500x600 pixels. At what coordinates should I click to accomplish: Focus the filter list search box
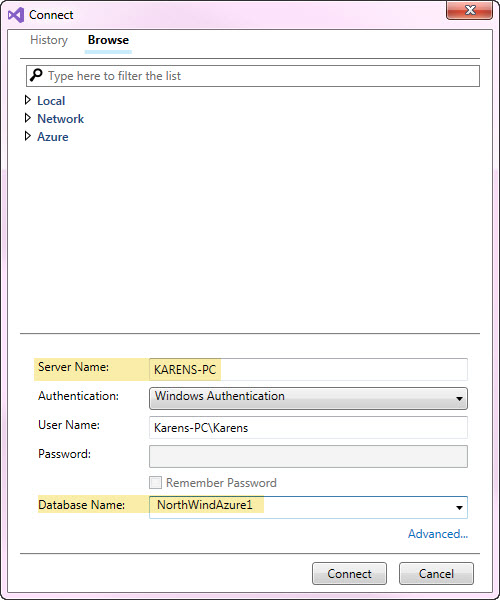[x=253, y=76]
